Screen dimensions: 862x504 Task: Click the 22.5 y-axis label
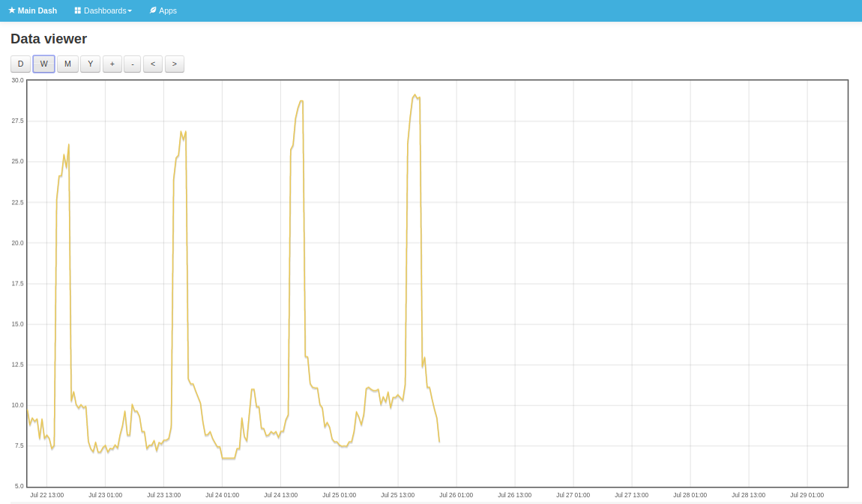pos(17,203)
